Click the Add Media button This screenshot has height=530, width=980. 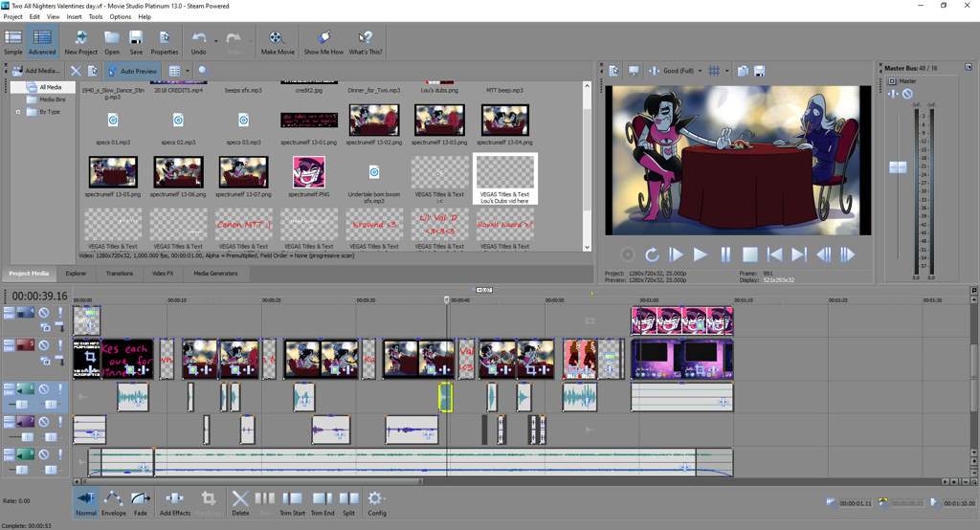tap(36, 71)
